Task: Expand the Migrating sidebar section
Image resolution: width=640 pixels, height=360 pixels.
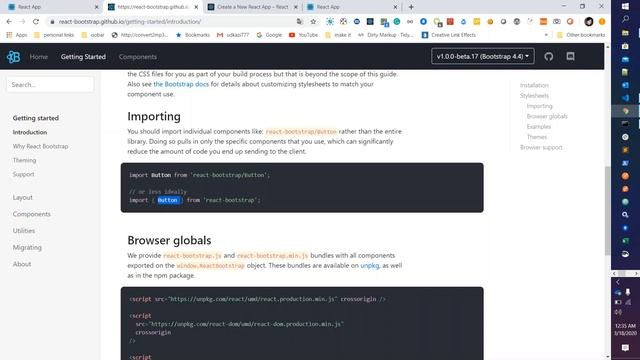Action: (27, 248)
